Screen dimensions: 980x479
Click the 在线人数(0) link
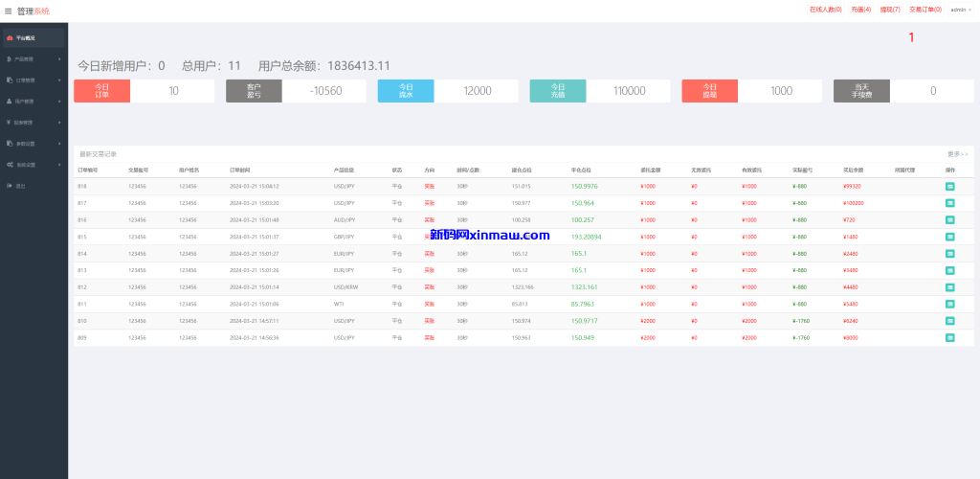click(825, 10)
